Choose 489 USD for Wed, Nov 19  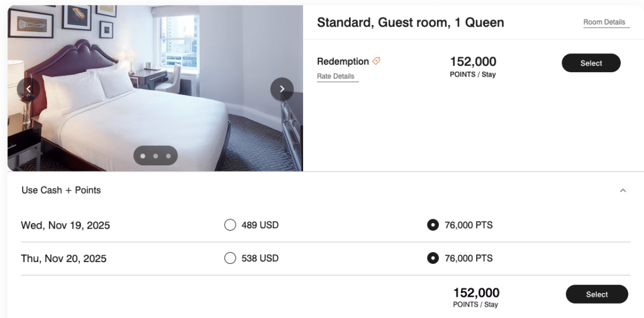(x=230, y=225)
